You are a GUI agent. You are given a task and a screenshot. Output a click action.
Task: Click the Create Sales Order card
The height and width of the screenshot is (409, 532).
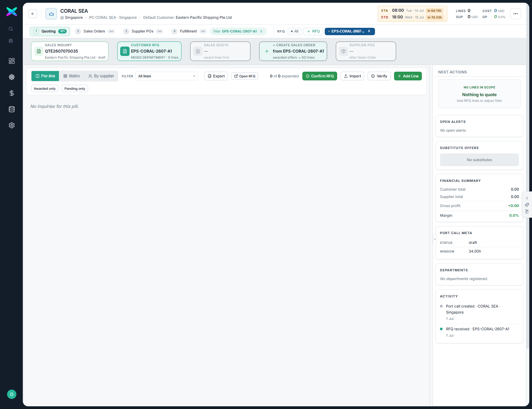tap(293, 51)
